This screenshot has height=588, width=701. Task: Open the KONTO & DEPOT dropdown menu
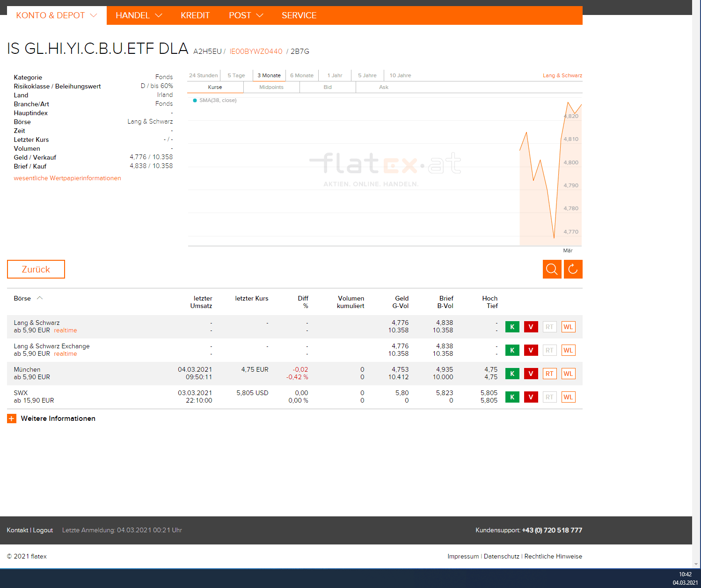57,15
